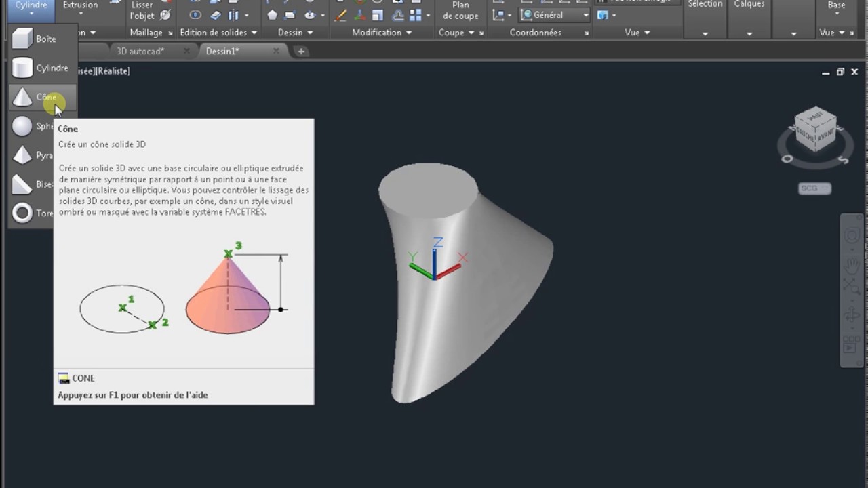Click the helix-style draw icon in Dessin

[x=310, y=15]
